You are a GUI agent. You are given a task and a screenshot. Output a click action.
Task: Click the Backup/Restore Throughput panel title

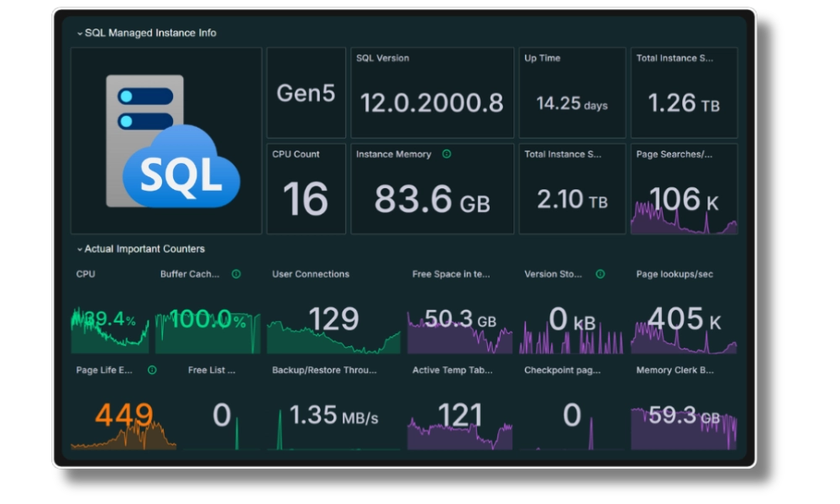pos(324,370)
